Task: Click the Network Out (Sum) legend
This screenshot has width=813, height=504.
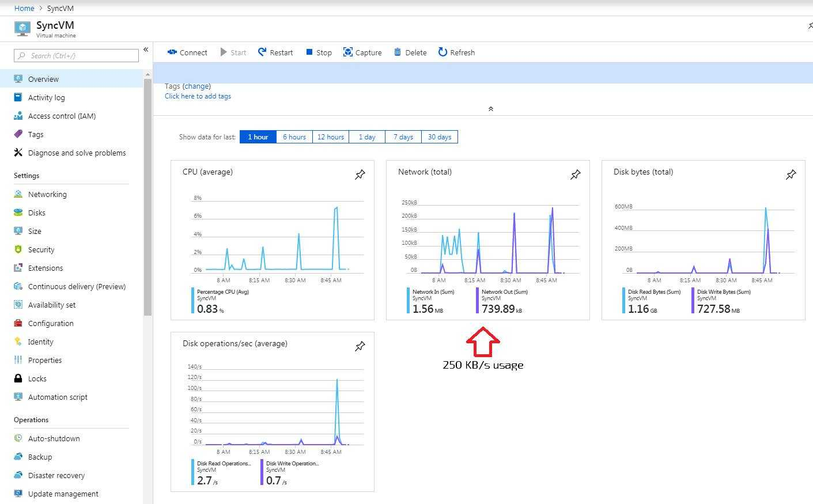Action: tap(502, 301)
